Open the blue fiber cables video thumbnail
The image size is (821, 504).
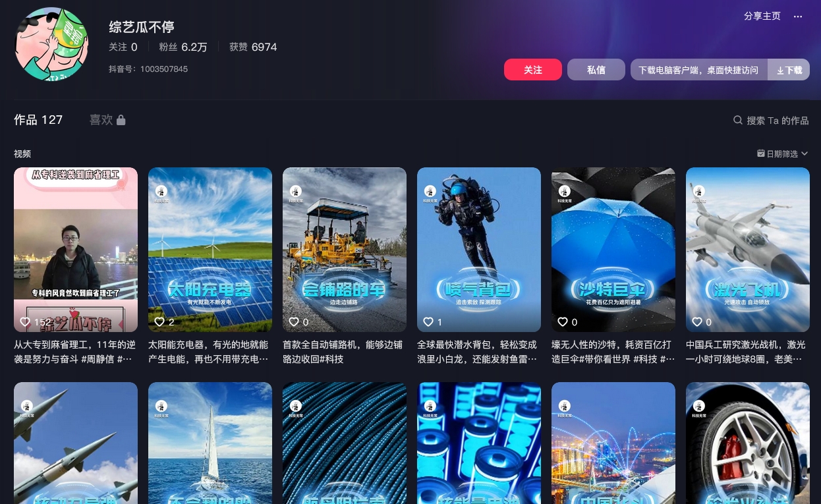point(345,443)
